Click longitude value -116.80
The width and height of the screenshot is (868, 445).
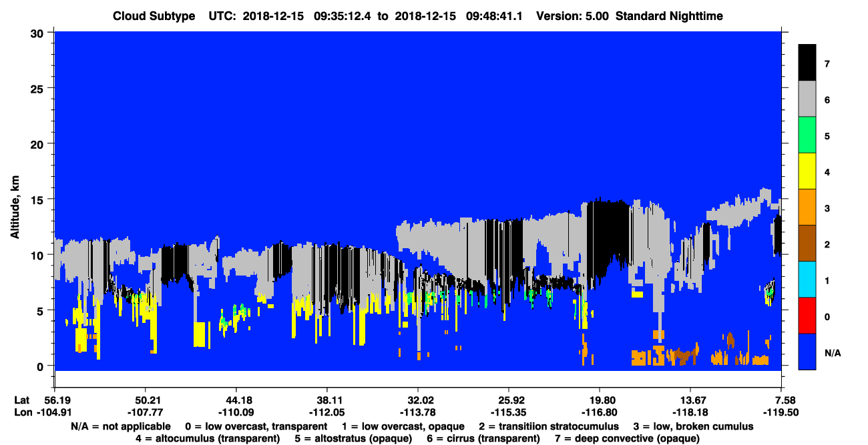click(x=599, y=412)
